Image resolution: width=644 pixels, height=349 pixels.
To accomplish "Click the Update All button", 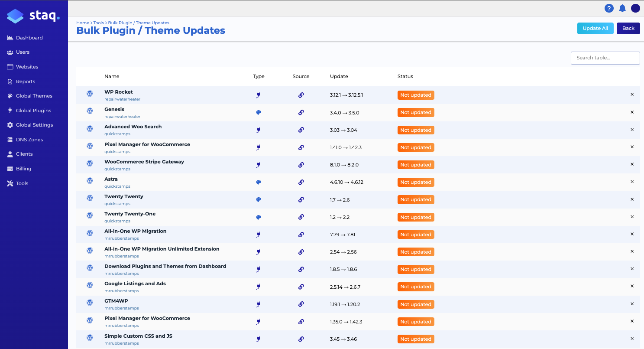I will tap(595, 28).
